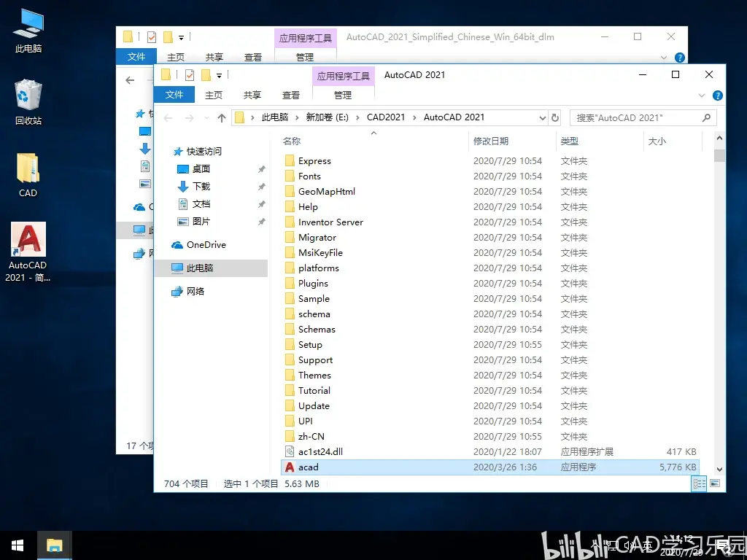The width and height of the screenshot is (747, 560).
Task: Expand the address bar history dropdown
Action: (x=542, y=117)
